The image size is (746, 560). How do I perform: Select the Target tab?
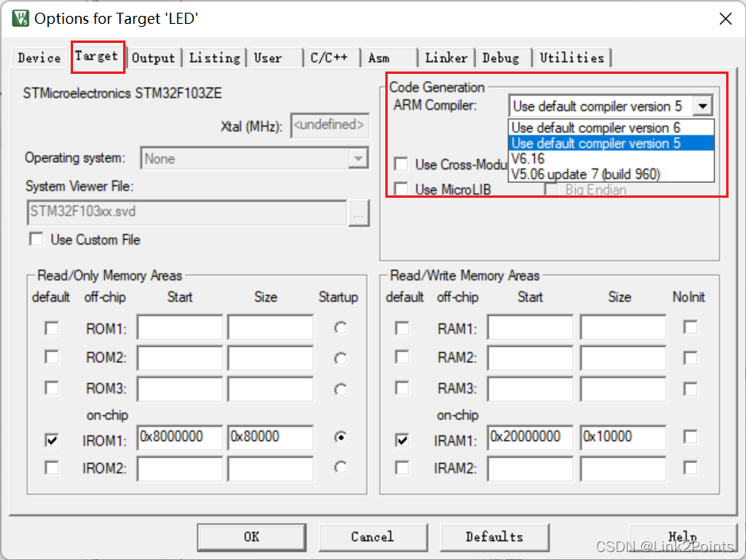pos(97,56)
